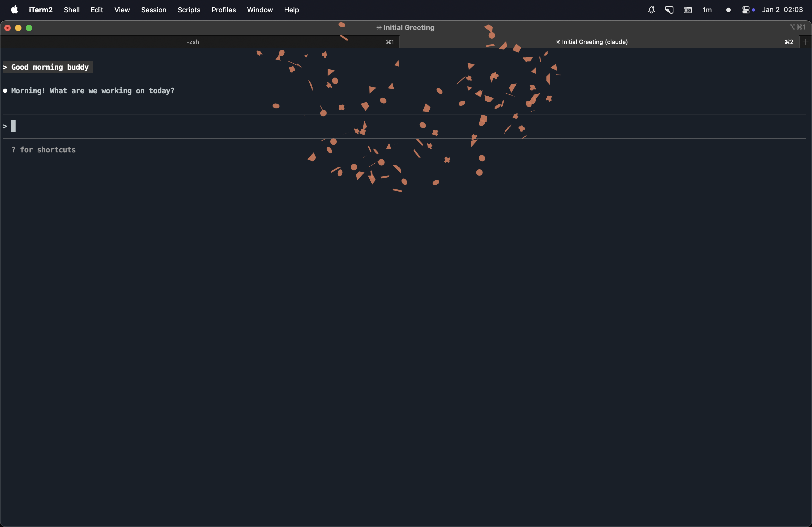Open the Scripts menu
812x527 pixels.
click(189, 10)
